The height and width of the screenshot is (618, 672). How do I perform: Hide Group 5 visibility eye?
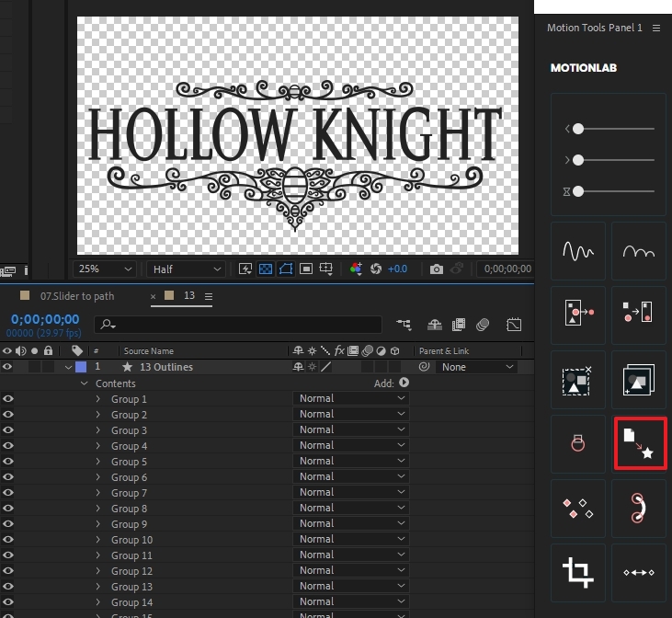(x=7, y=462)
